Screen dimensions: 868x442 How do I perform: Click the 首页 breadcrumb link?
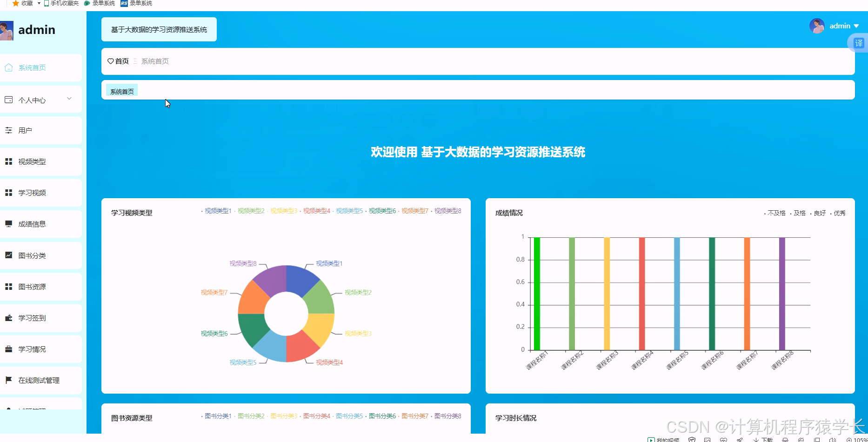[122, 61]
